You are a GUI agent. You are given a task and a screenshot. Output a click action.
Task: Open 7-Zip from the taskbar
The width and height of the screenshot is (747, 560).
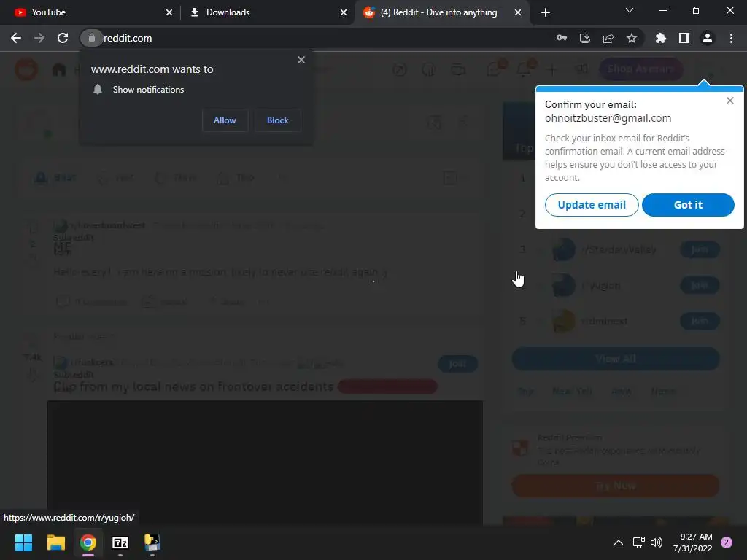pos(120,542)
